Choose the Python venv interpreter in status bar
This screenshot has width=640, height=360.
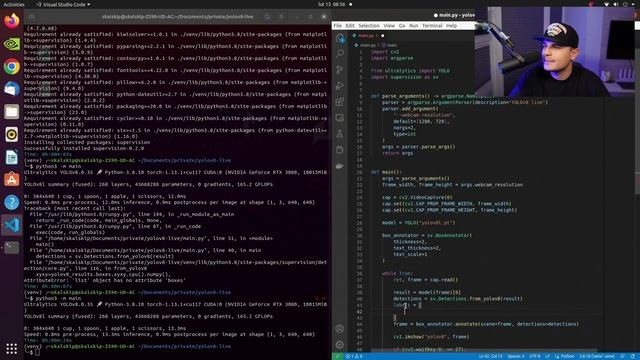(x=597, y=356)
